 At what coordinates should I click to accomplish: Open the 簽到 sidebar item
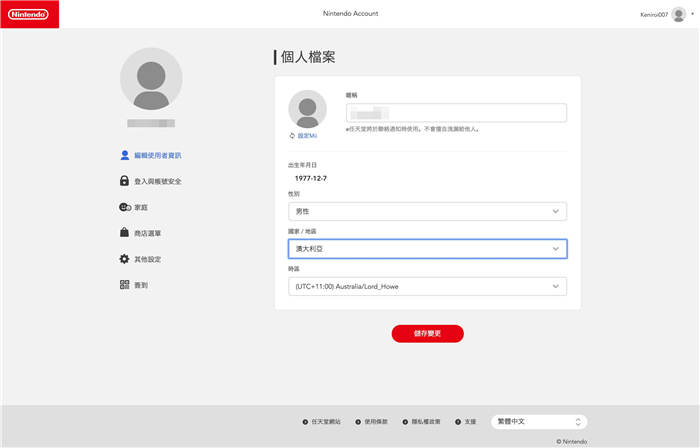tap(141, 285)
